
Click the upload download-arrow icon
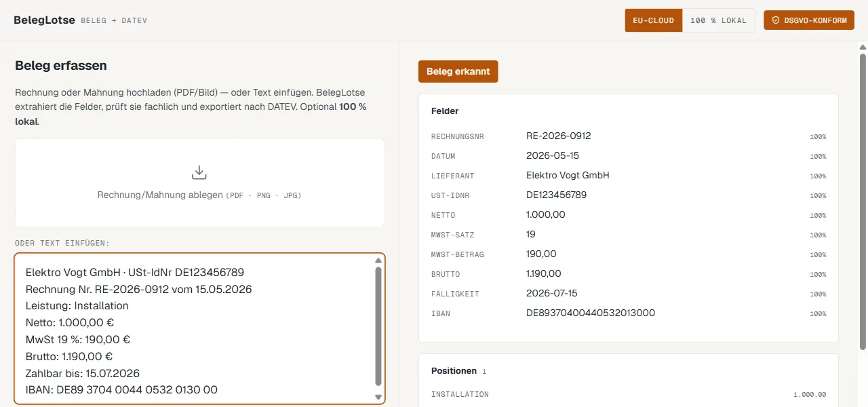coord(199,172)
